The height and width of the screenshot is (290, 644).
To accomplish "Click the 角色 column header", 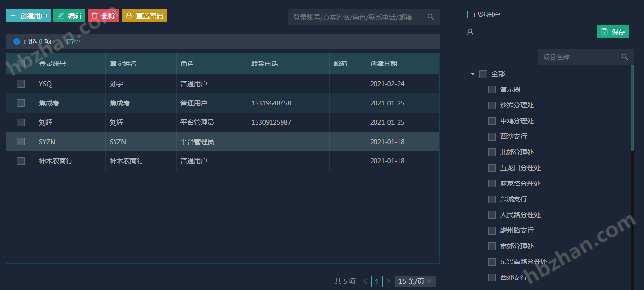I will pos(187,64).
